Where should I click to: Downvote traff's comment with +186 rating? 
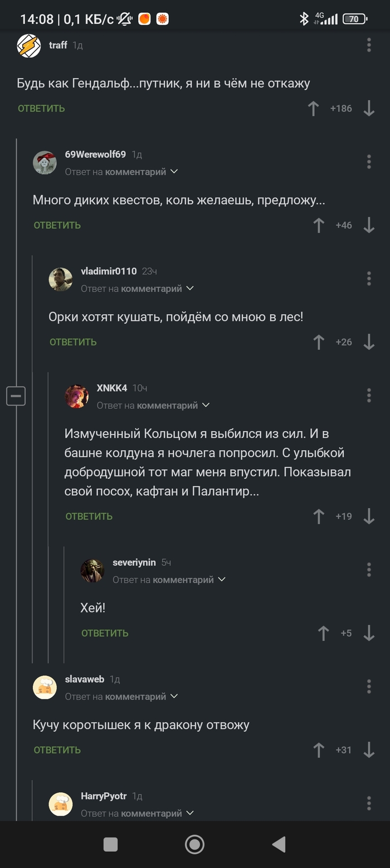[369, 108]
